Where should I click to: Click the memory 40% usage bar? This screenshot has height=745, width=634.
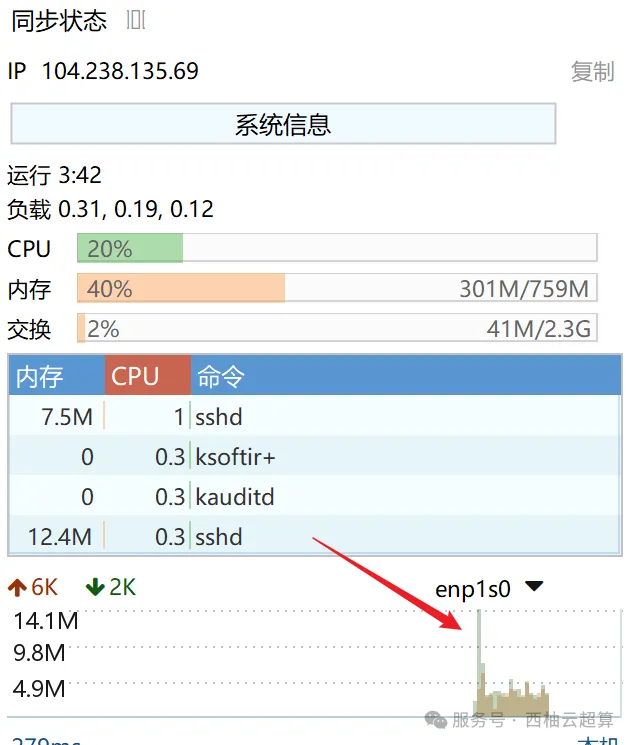[337, 287]
